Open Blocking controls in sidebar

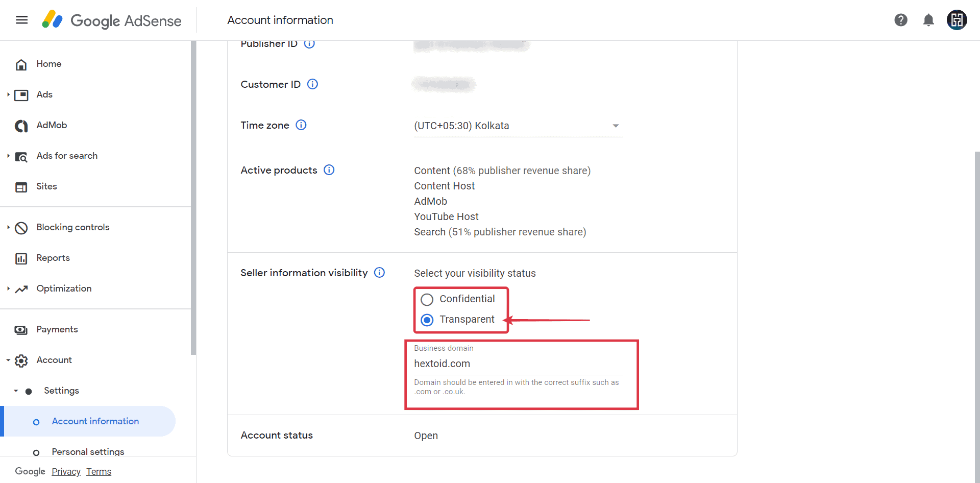click(x=73, y=227)
